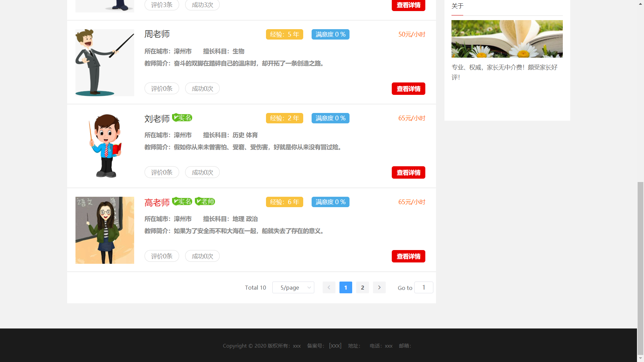Image resolution: width=644 pixels, height=362 pixels.
Task: Click the vertical scrollbar down arrow
Action: 640,358
